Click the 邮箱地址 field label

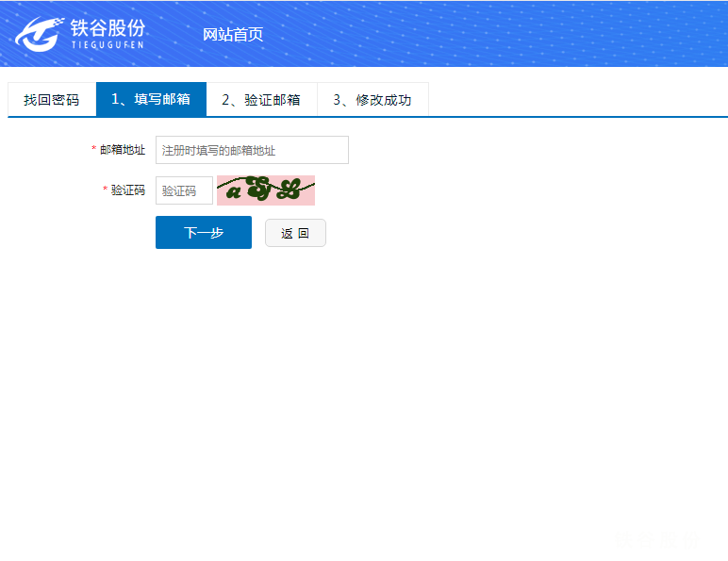click(x=123, y=150)
